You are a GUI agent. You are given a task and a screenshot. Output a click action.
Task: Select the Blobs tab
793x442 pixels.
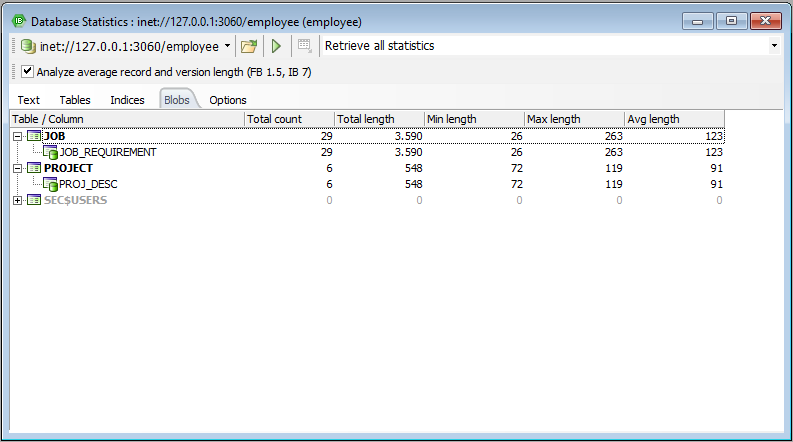(x=177, y=100)
